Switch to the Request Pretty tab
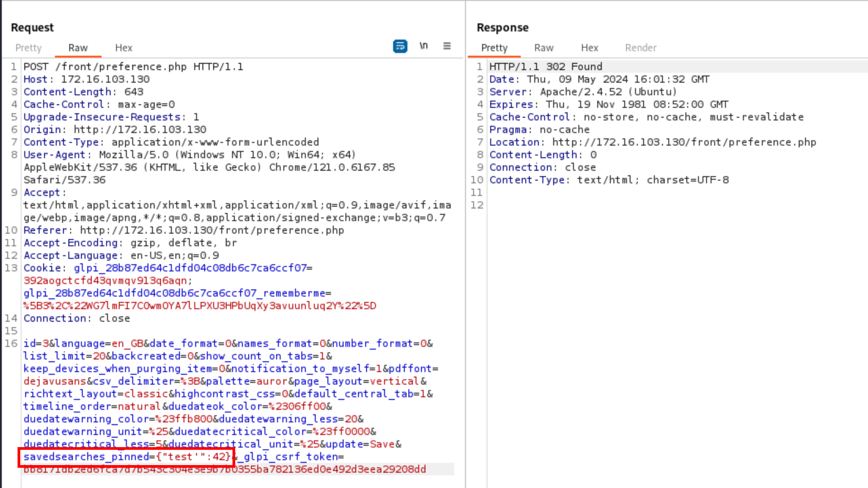 pyautogui.click(x=28, y=48)
